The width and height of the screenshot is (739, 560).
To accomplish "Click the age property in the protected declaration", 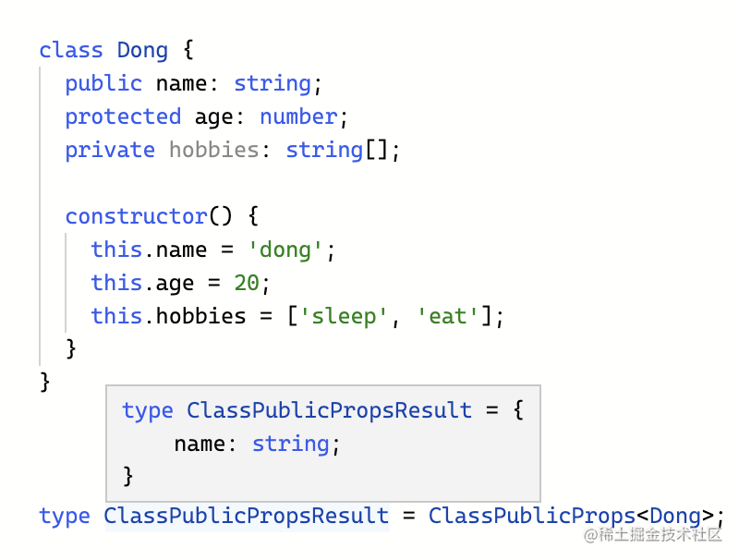I will coord(213,116).
